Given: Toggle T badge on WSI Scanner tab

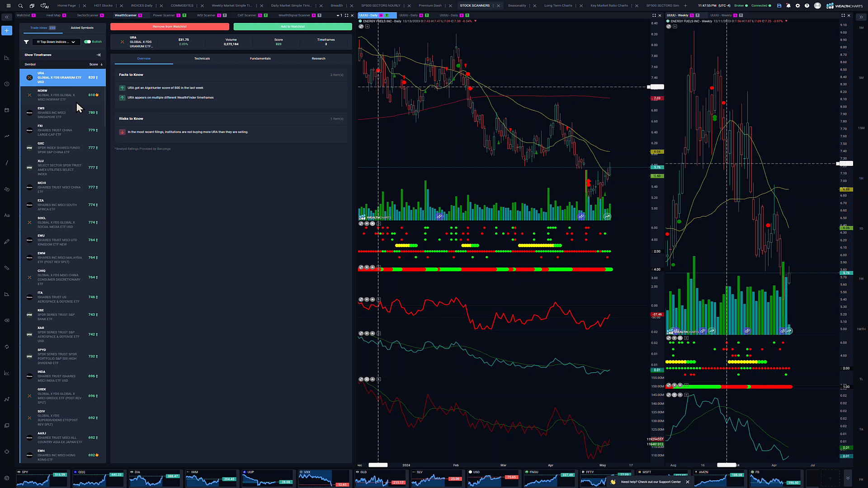Looking at the screenshot, I should click(225, 15).
